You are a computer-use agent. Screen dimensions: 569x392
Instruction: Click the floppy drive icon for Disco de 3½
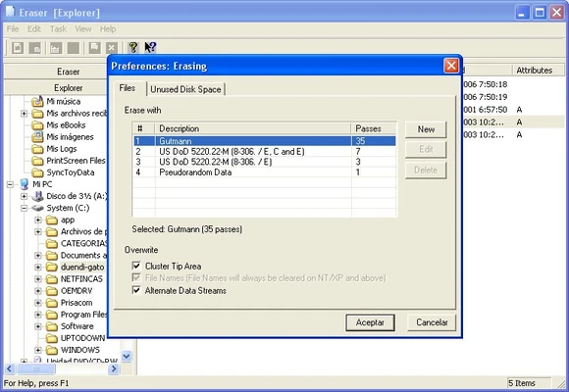(x=37, y=196)
